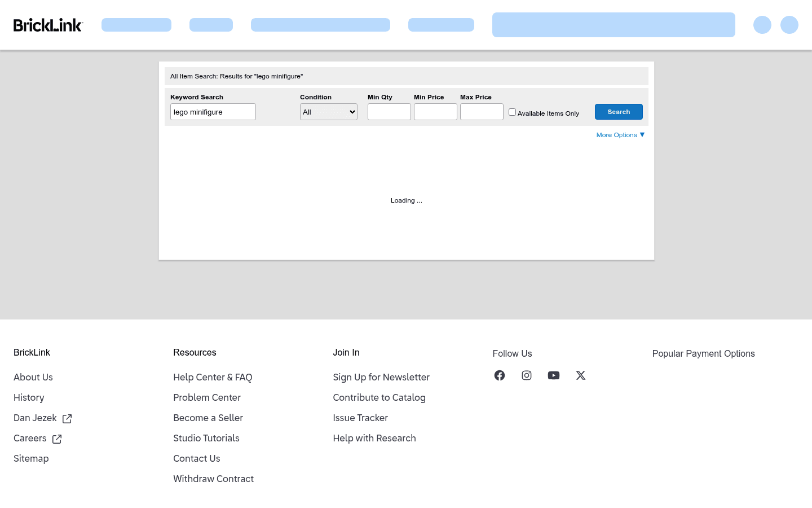Open the History link
Image resolution: width=812 pixels, height=508 pixels.
click(29, 397)
